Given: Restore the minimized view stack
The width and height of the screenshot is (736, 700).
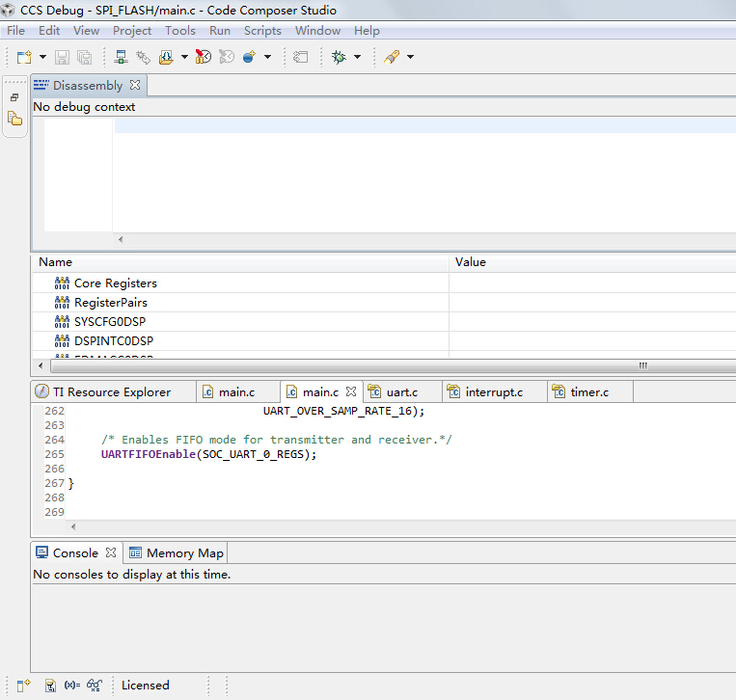Looking at the screenshot, I should click(14, 97).
